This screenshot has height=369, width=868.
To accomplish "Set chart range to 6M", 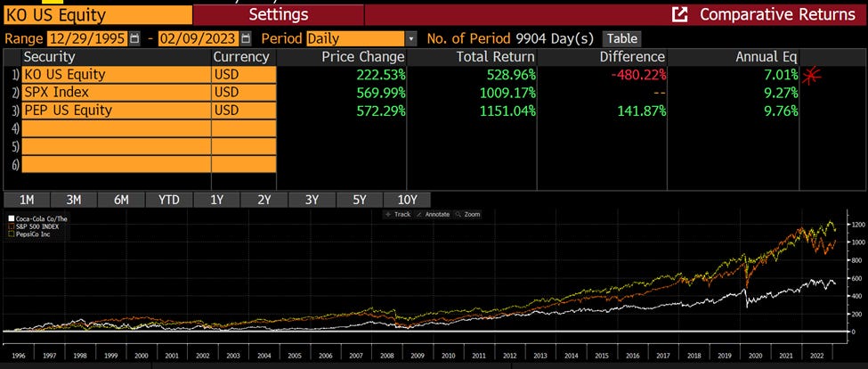I will click(x=121, y=200).
